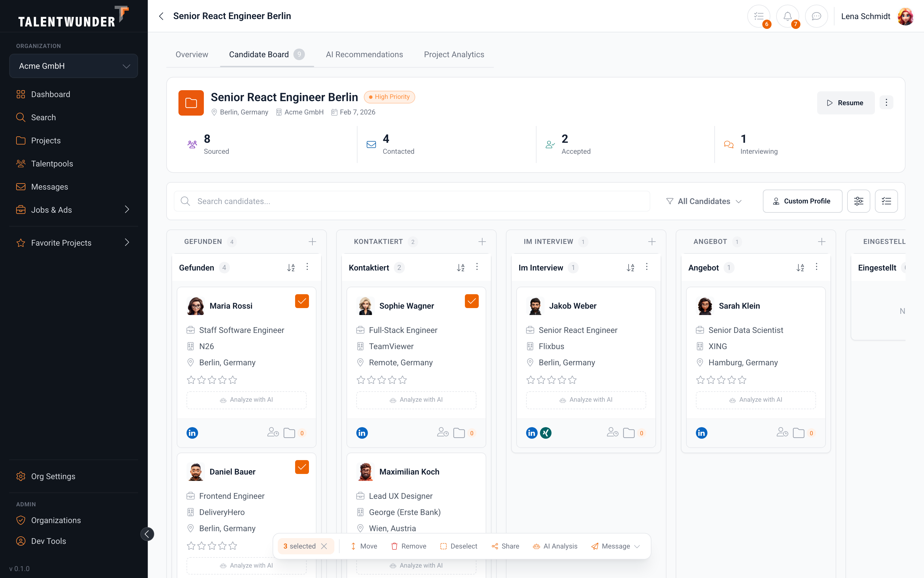Add a candidate to ANGEBOT column
924x578 pixels.
pyautogui.click(x=822, y=242)
